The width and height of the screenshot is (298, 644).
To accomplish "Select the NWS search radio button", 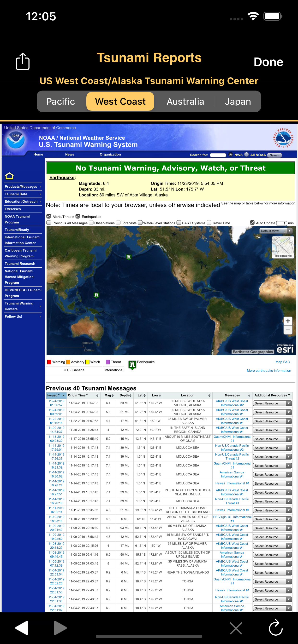I will click(x=231, y=155).
